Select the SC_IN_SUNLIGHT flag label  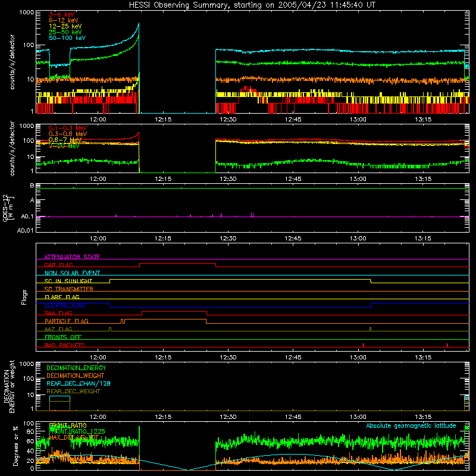coord(68,281)
